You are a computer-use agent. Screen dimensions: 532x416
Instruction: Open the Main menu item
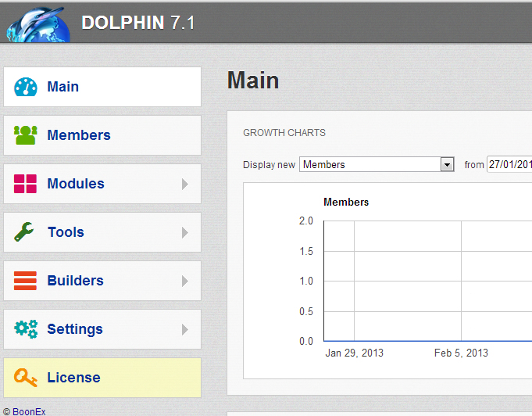(x=102, y=87)
